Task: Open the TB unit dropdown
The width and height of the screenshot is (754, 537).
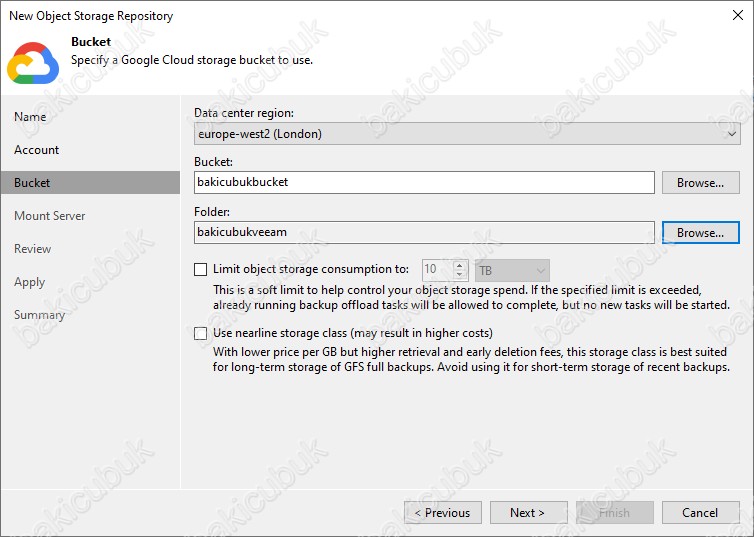Action: (x=512, y=271)
